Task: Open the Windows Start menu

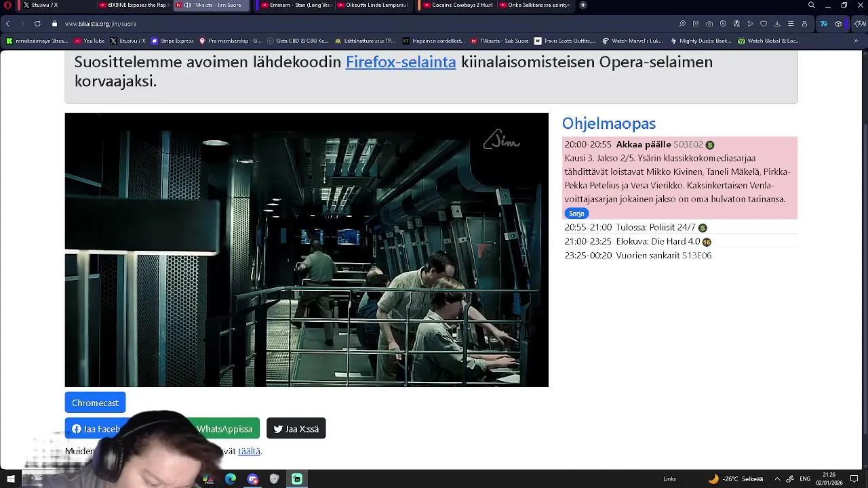Action: [x=11, y=479]
